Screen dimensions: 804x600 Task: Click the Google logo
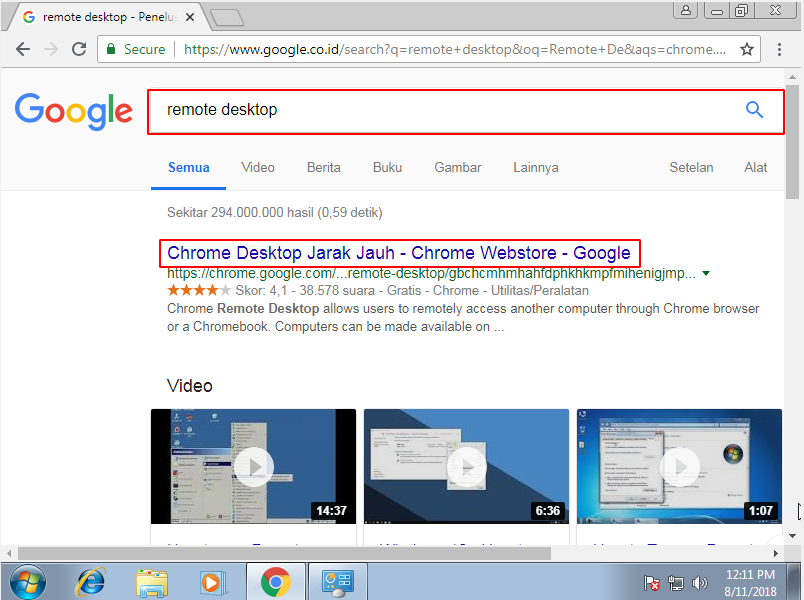pyautogui.click(x=74, y=111)
